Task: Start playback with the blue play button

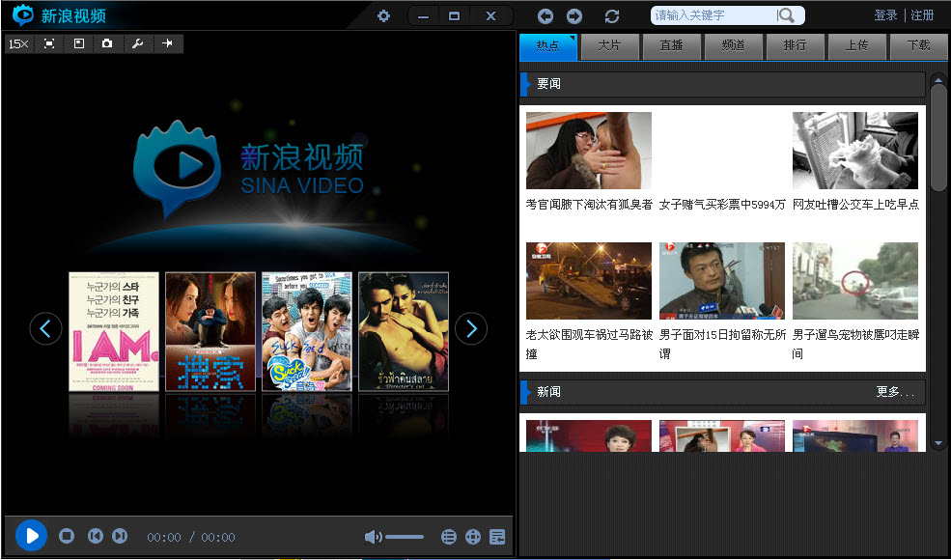Action: (x=31, y=536)
